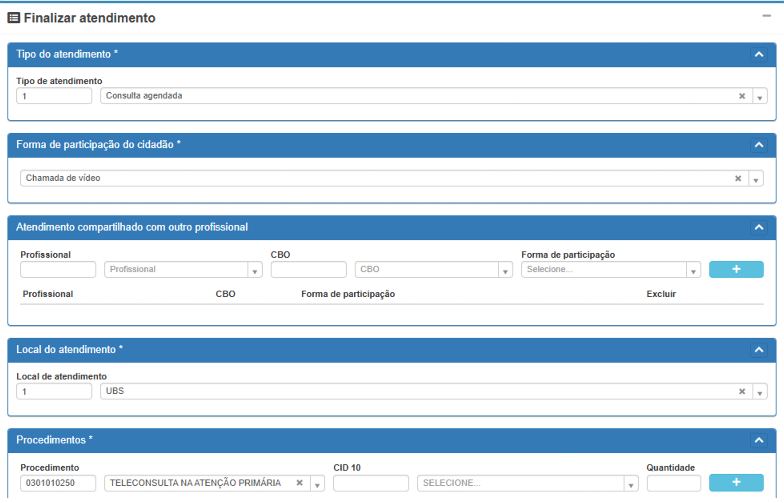Open the CID 10 Selecione dropdown
The image size is (784, 503).
tap(631, 484)
